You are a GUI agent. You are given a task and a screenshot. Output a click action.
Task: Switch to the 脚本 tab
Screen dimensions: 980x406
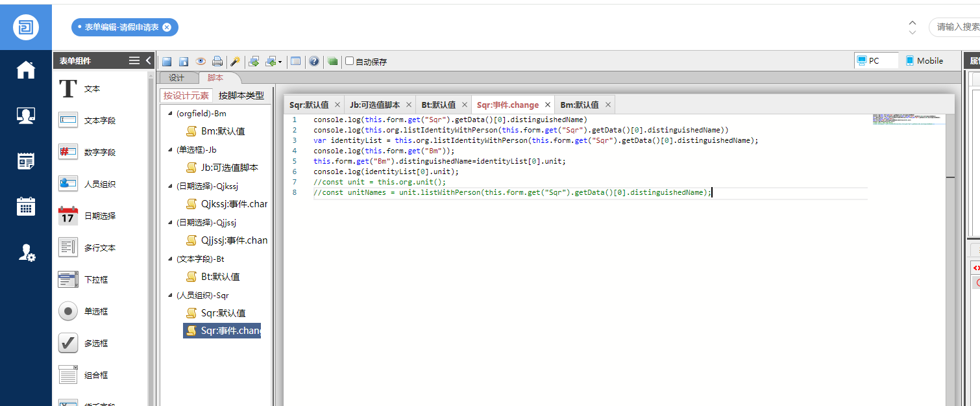coord(215,78)
